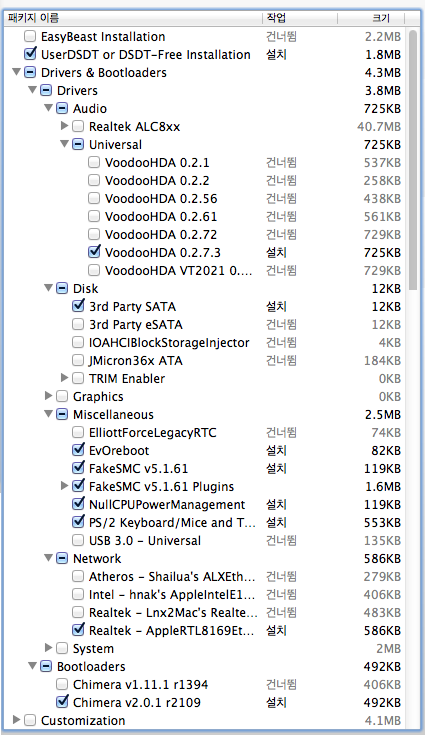Check IOAHCIBlockStorageInjector option
425x735 pixels.
point(78,342)
